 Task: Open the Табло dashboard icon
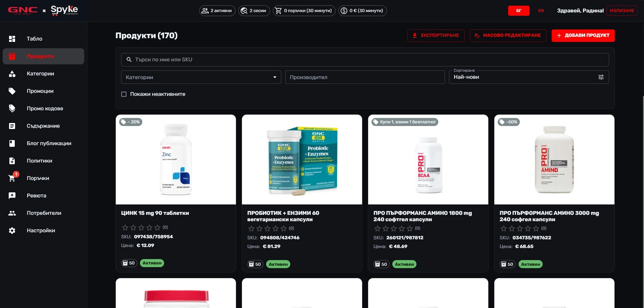click(12, 39)
